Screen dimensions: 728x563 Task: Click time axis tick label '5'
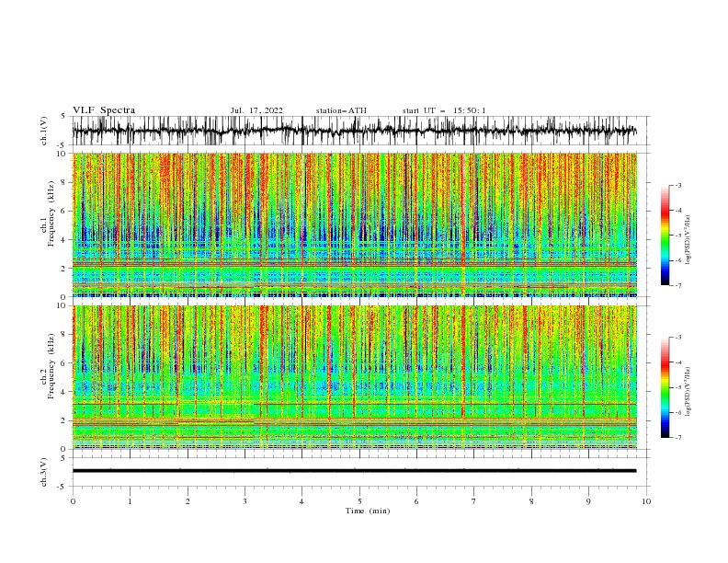[359, 501]
